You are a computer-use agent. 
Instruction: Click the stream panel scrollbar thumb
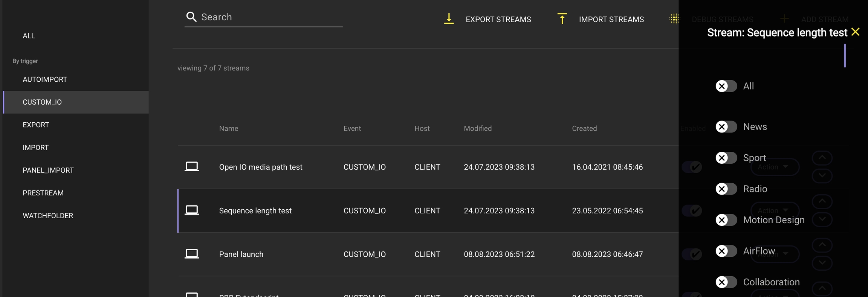(845, 56)
